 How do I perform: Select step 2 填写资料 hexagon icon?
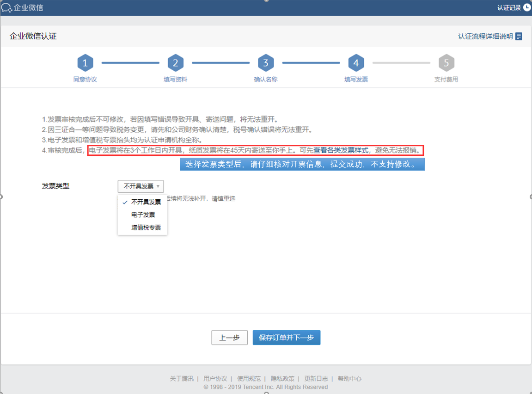tap(175, 63)
